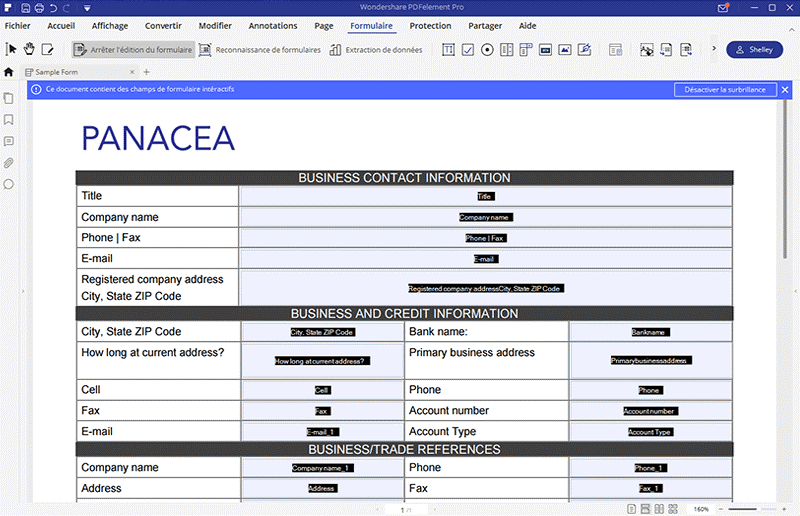This screenshot has height=516, width=800.
Task: Switch to single page view
Action: pos(632,509)
